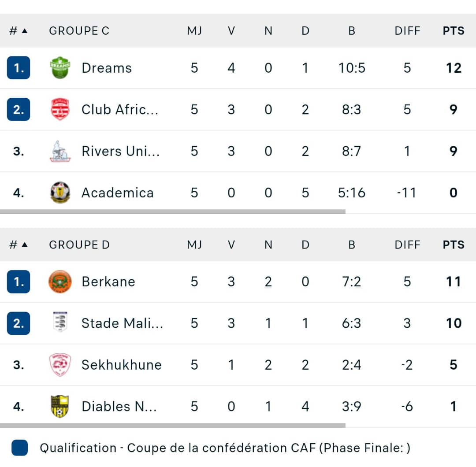Screen dimensions: 476x467
Task: Click Groupe C horizontal scrollbar
Action: coord(173,211)
